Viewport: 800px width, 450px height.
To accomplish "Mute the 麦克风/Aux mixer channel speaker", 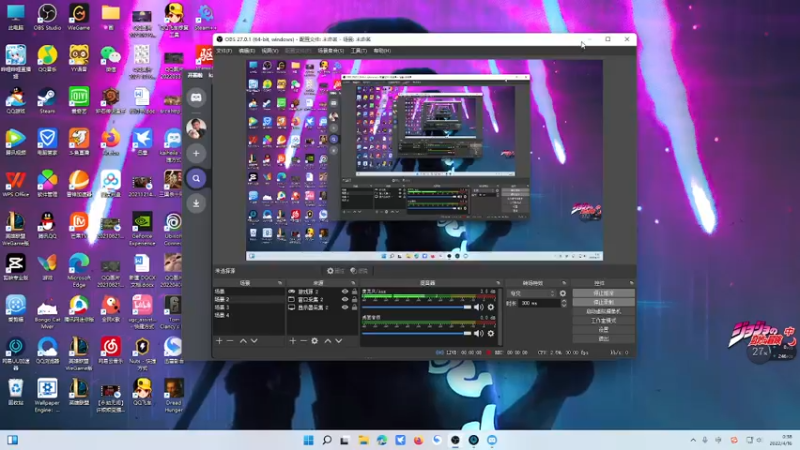I will coord(479,307).
